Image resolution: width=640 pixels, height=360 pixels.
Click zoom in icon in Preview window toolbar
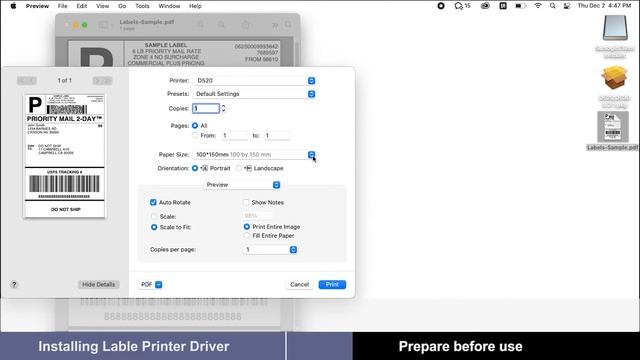tap(221, 25)
